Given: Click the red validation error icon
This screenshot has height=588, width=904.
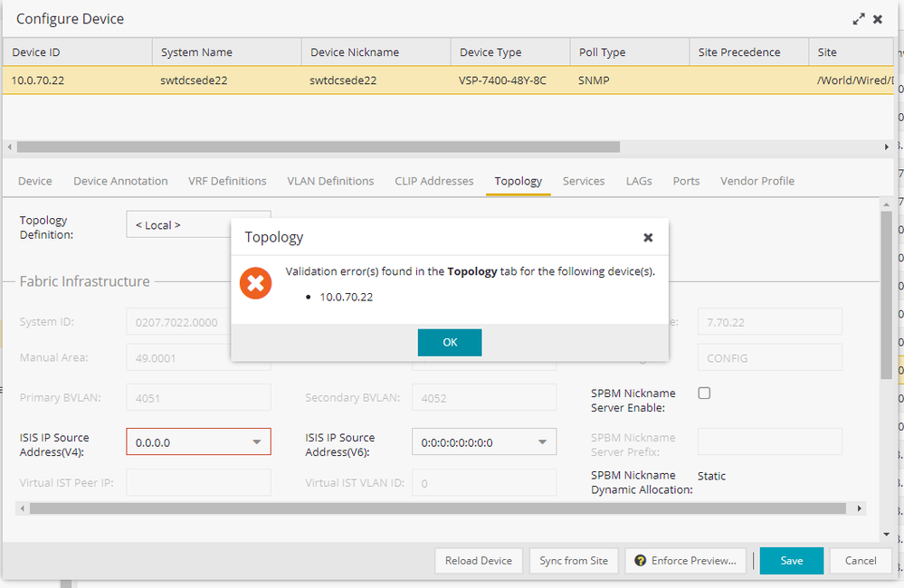Looking at the screenshot, I should click(x=255, y=284).
